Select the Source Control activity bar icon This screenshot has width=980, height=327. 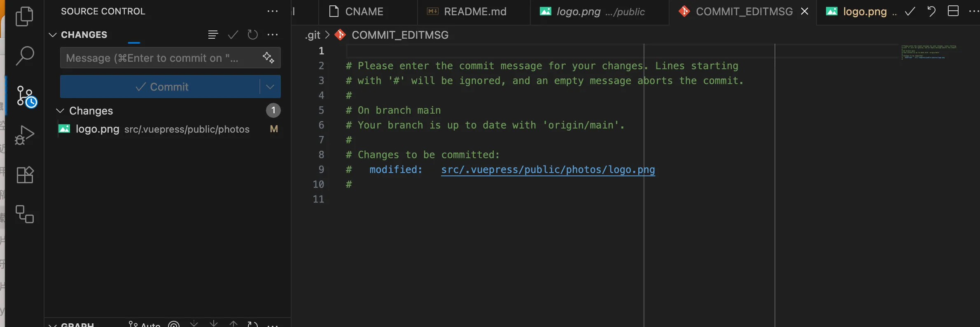point(26,97)
